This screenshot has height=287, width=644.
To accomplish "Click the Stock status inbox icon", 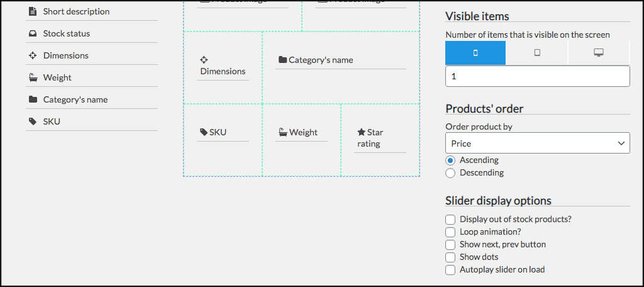I will point(33,33).
